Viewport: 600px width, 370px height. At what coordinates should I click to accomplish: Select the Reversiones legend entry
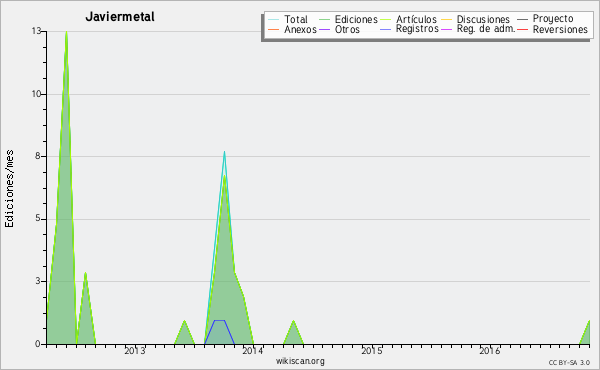tap(553, 29)
